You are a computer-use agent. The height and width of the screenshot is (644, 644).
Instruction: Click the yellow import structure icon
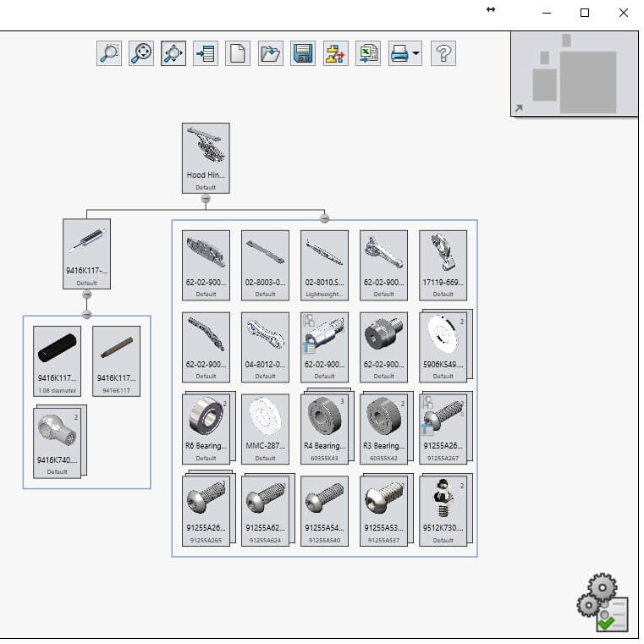(335, 53)
